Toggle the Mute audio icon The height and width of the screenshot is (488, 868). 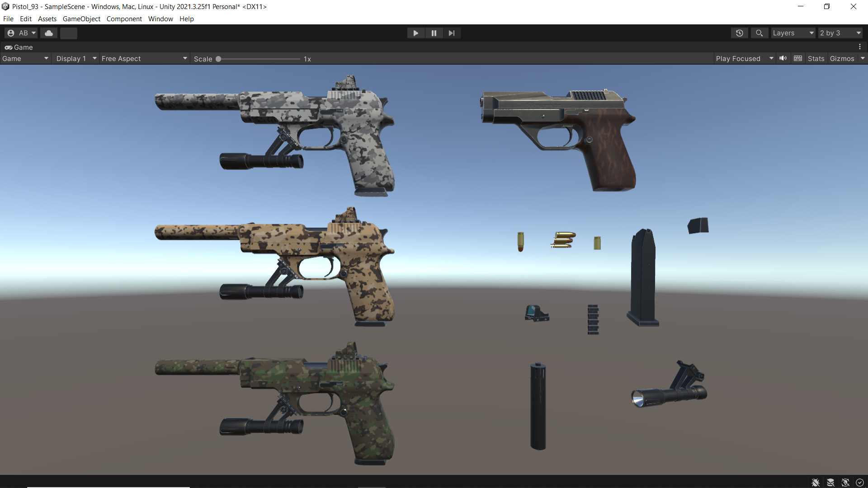(783, 58)
